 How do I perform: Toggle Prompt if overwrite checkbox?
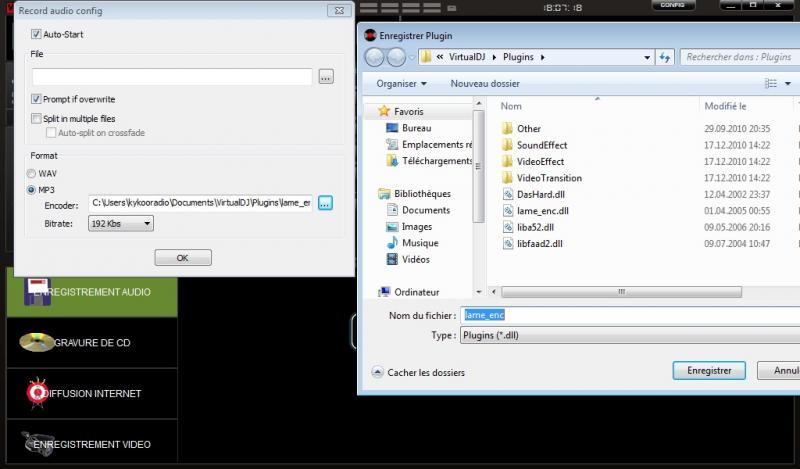tap(36, 99)
